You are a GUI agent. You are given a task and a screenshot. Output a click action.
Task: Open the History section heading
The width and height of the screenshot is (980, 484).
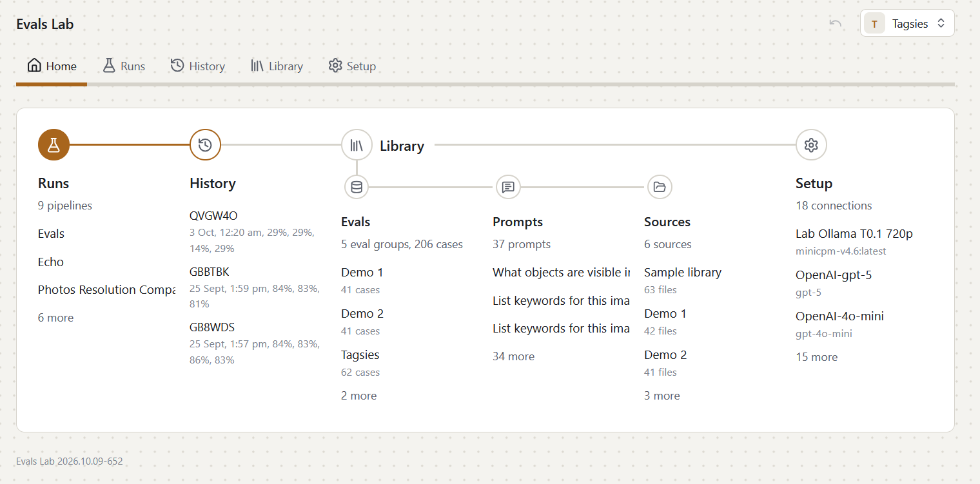tap(213, 184)
